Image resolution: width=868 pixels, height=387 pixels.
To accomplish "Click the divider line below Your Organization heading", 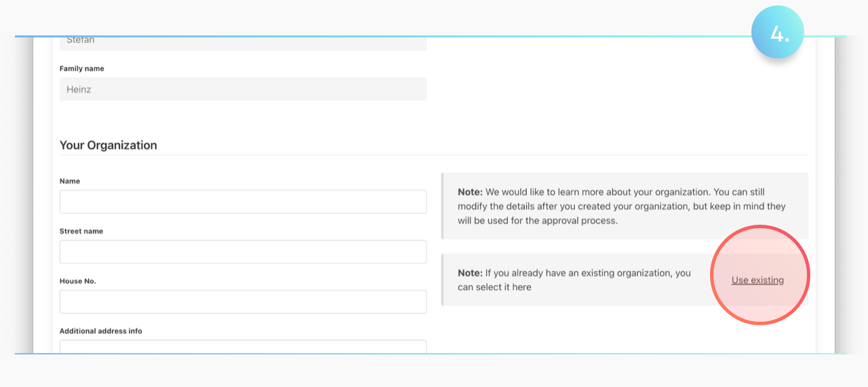I will [434, 155].
